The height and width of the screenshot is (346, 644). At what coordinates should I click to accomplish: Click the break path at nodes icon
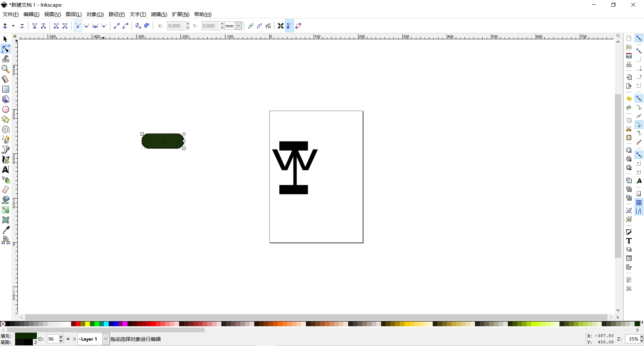pyautogui.click(x=44, y=26)
